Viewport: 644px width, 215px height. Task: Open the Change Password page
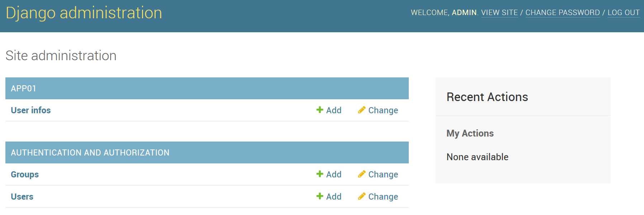point(562,13)
